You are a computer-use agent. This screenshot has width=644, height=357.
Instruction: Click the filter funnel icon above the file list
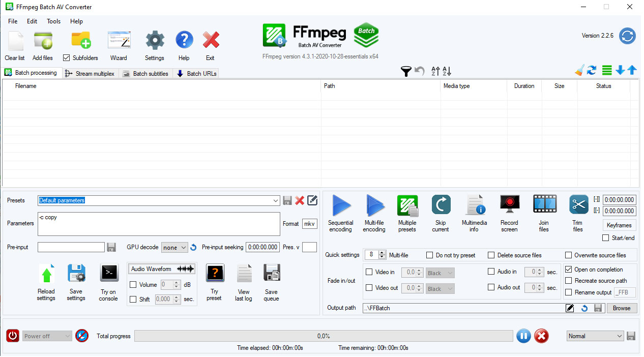[x=406, y=71]
